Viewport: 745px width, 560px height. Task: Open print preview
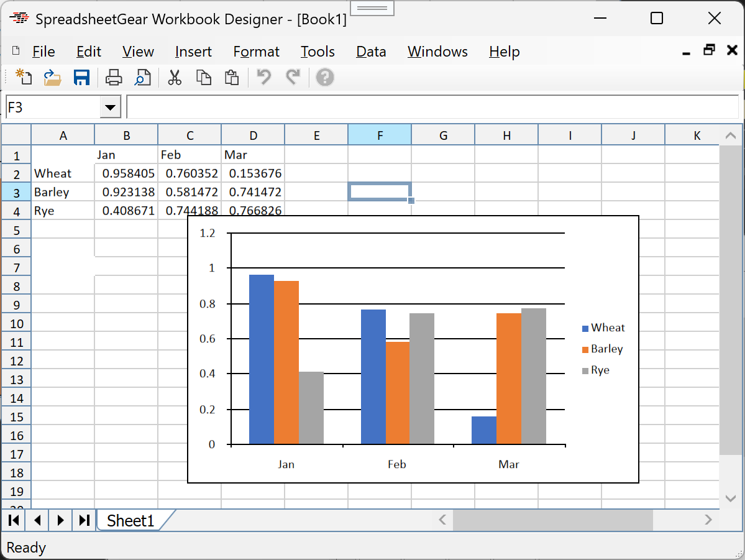pyautogui.click(x=142, y=77)
